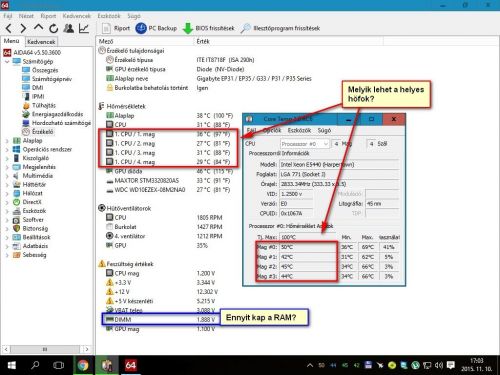Click the Szoftver tree icon

click(16, 220)
